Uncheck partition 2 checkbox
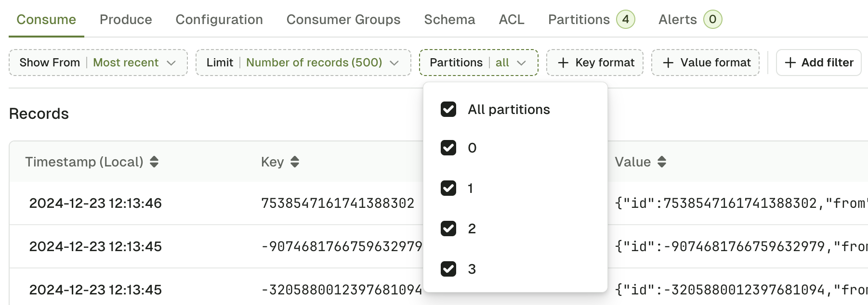Image resolution: width=868 pixels, height=305 pixels. [x=448, y=229]
